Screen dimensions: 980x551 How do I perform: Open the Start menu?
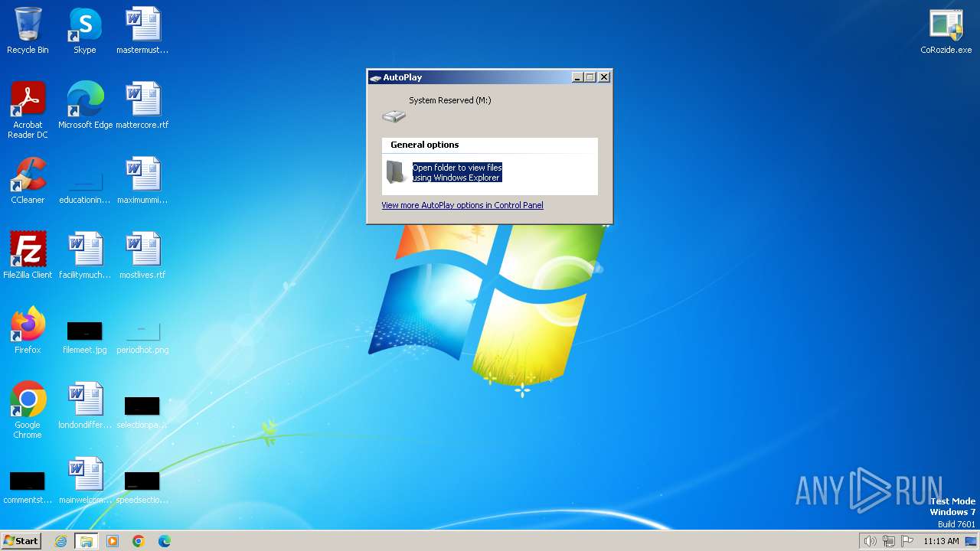pos(21,541)
